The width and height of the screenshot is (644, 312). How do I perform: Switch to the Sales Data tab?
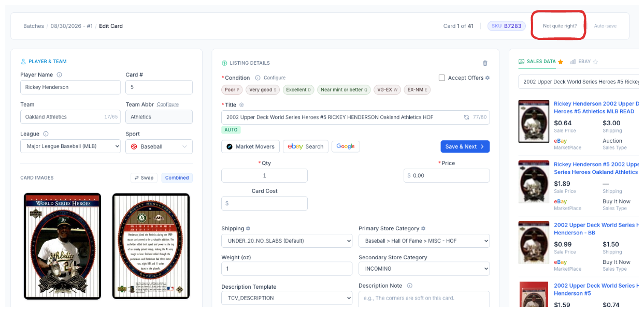click(x=537, y=62)
